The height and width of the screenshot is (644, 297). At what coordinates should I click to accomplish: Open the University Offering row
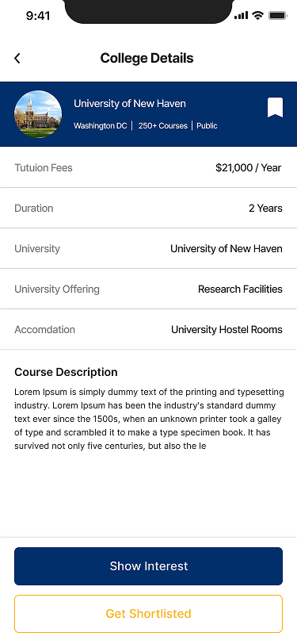[x=149, y=289]
